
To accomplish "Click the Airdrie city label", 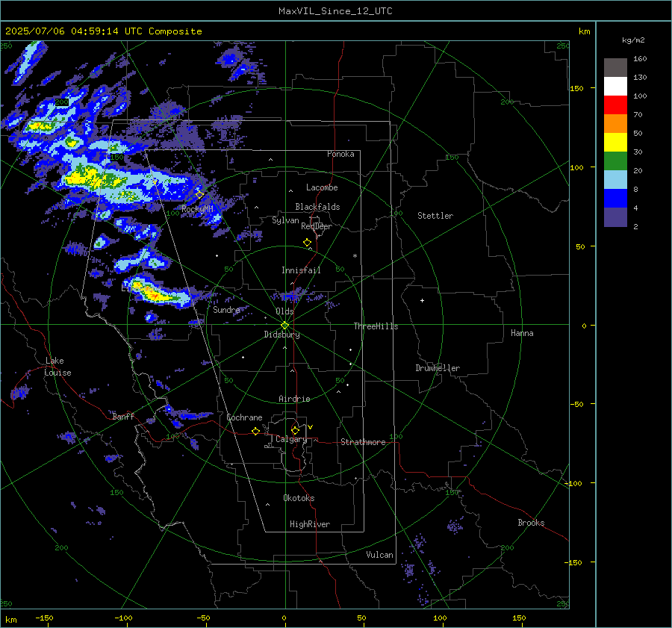I will 294,399.
